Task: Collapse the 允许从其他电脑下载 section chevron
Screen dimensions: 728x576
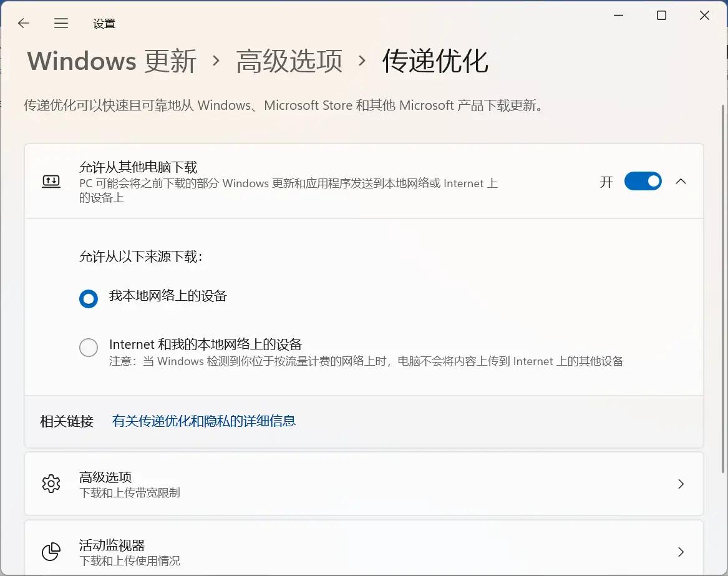Action: pos(681,181)
